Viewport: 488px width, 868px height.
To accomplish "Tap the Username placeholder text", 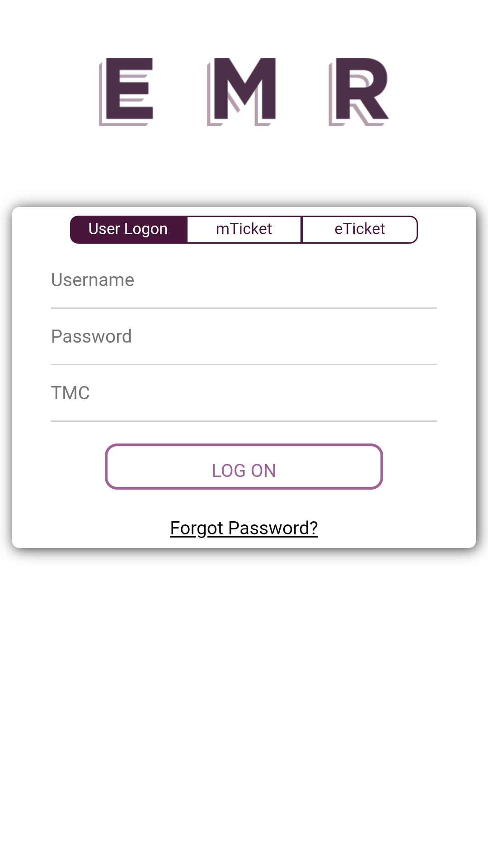I will tap(93, 280).
